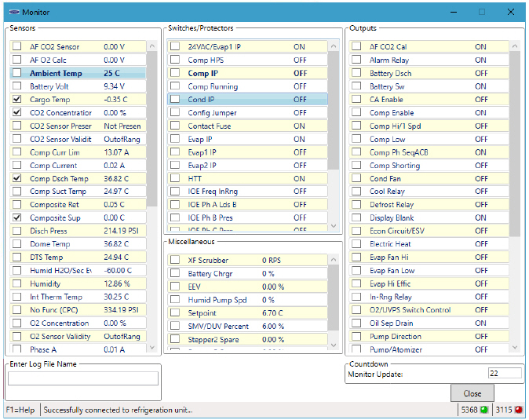Check the Humidity sensor checkbox

click(x=16, y=283)
